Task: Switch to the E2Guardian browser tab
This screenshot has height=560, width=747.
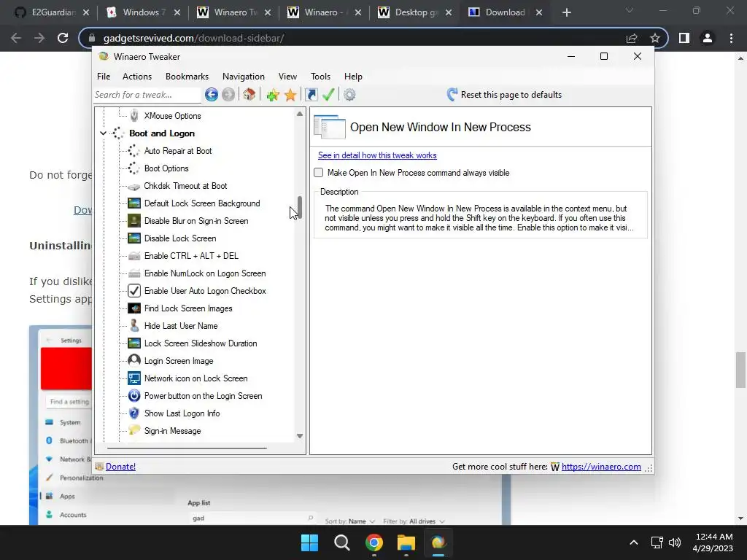Action: tap(52, 12)
